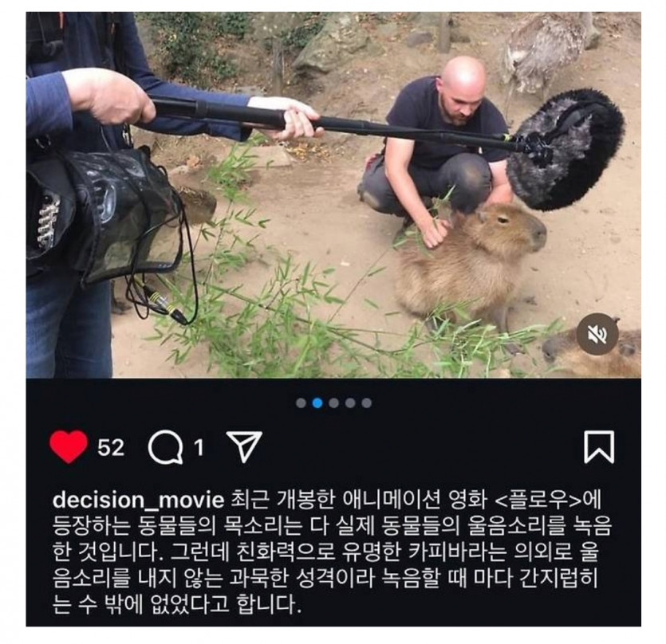Tap the caption's last line ending 합니다

pos(177,604)
